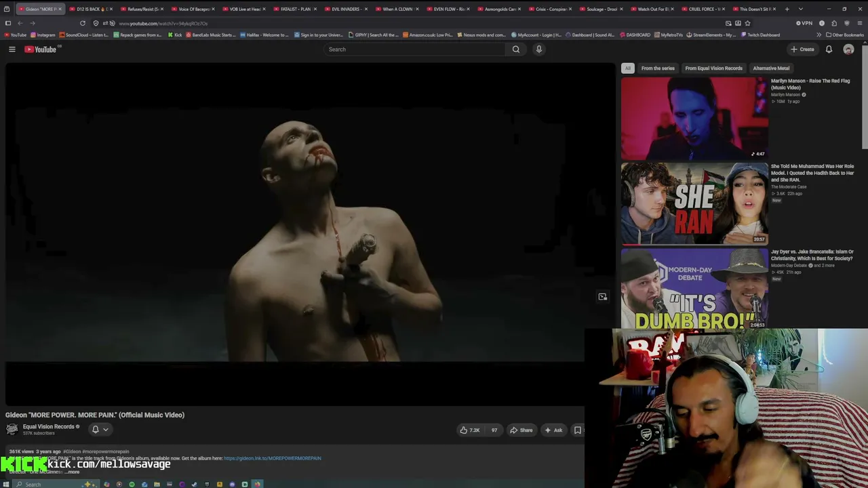Open the tab list dropdown arrow
868x488 pixels.
pyautogui.click(x=801, y=9)
